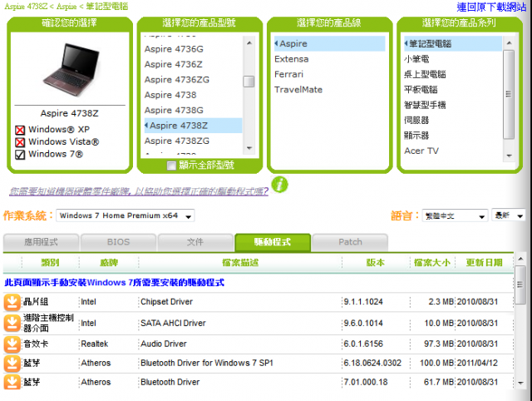Toggle the Windows 7 checkbox

pos(20,155)
